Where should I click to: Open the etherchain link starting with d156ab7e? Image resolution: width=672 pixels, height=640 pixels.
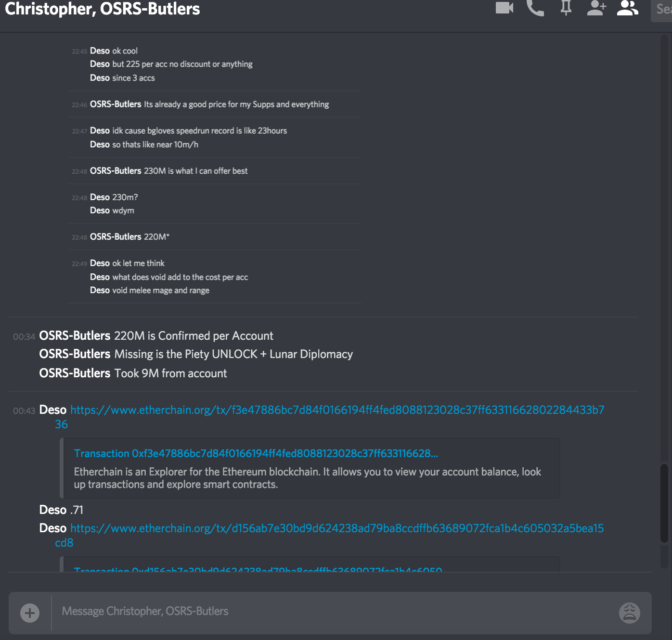pyautogui.click(x=337, y=528)
